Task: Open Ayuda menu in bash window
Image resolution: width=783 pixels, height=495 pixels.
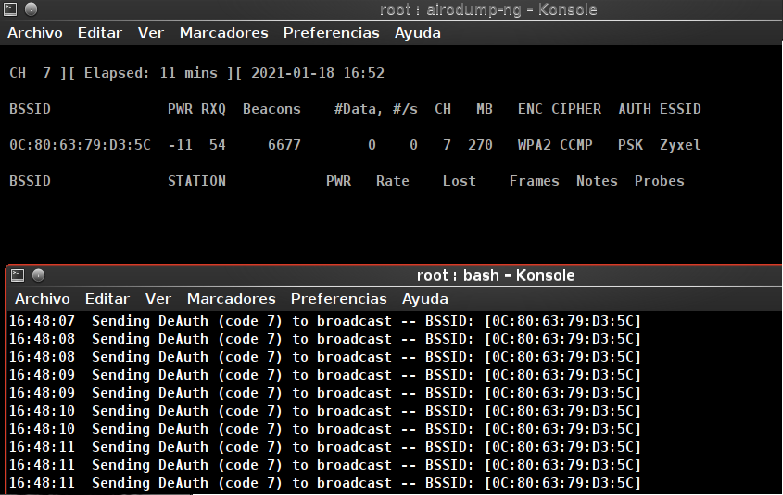Action: 425,299
